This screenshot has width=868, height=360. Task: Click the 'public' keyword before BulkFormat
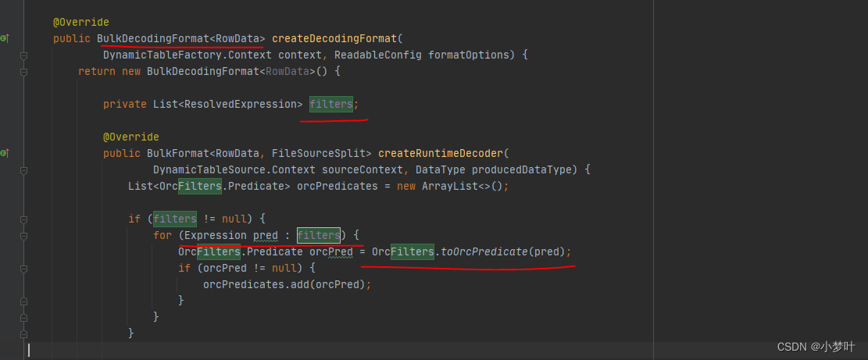[x=122, y=152]
